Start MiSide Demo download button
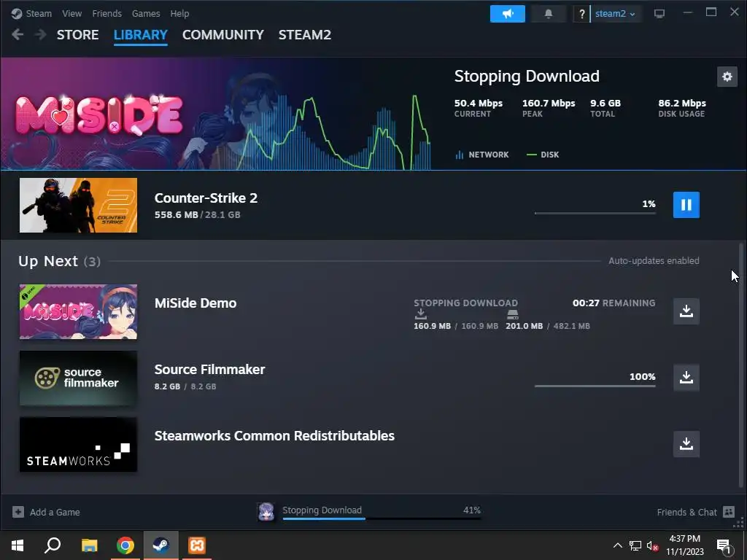The height and width of the screenshot is (560, 747). pyautogui.click(x=686, y=311)
